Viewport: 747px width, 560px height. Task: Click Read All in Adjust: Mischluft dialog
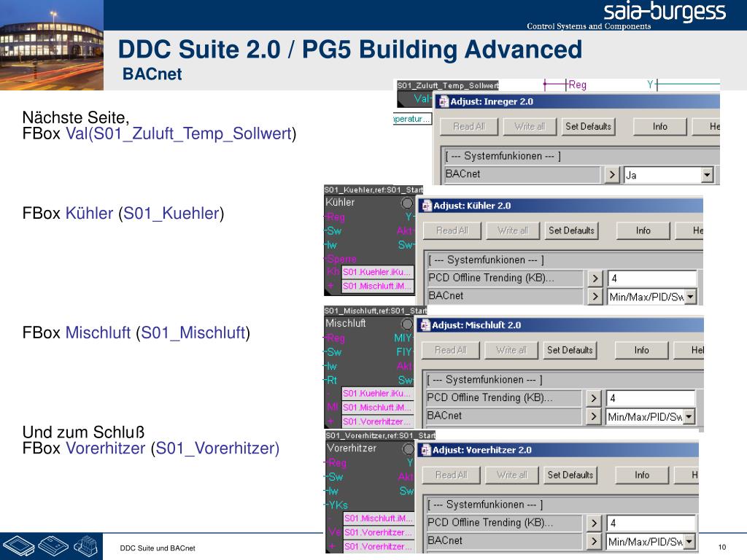point(451,351)
